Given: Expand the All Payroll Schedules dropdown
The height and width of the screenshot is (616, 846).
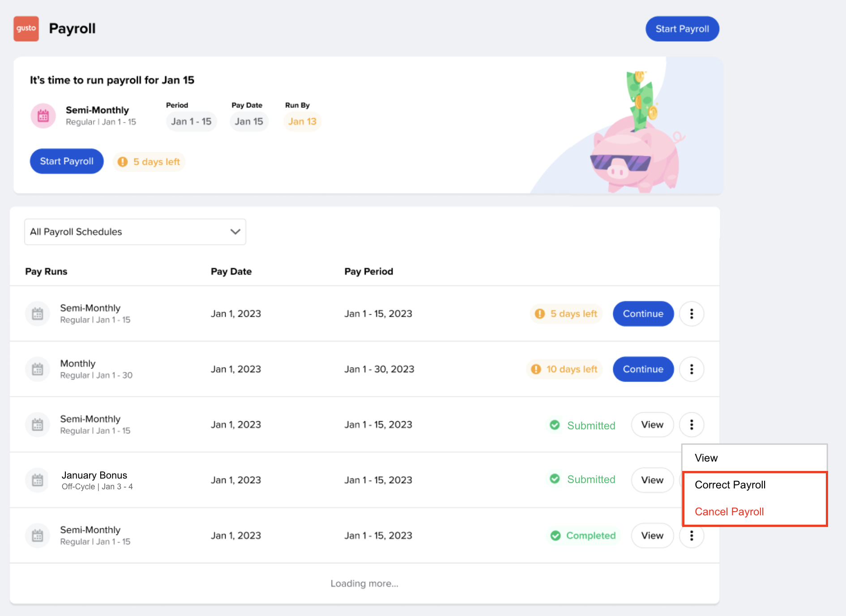Looking at the screenshot, I should click(135, 232).
